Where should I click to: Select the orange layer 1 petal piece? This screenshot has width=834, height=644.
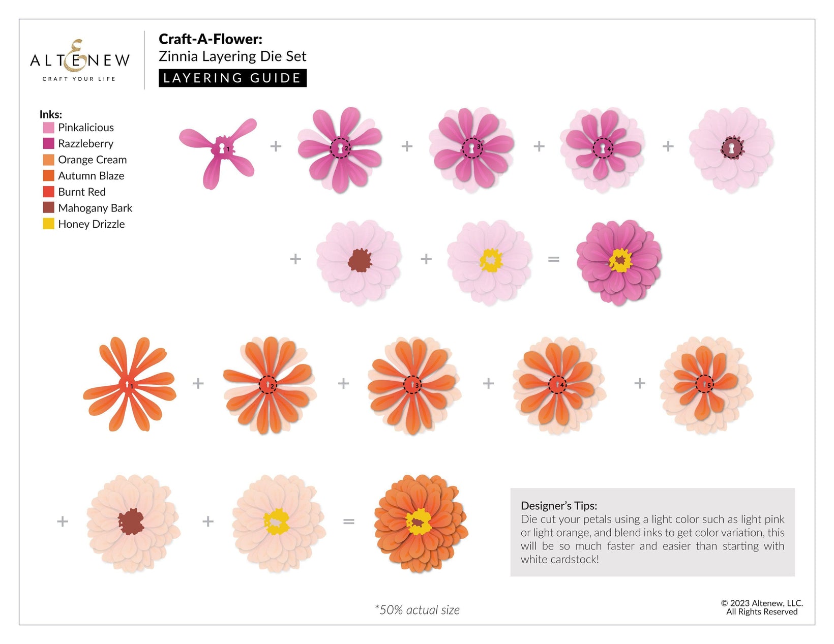coord(130,384)
